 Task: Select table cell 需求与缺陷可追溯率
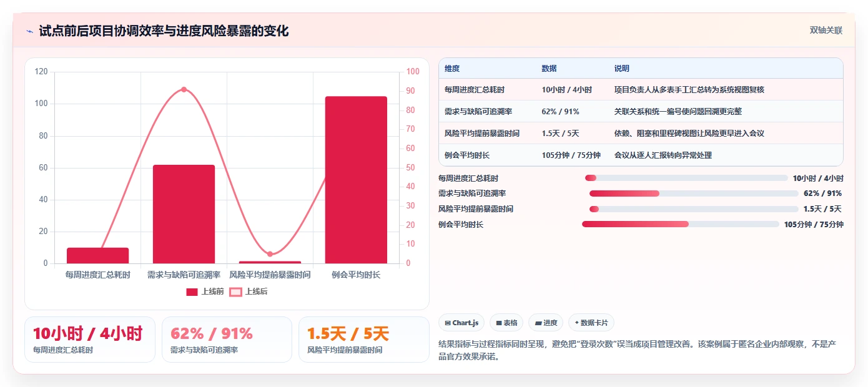click(x=478, y=112)
